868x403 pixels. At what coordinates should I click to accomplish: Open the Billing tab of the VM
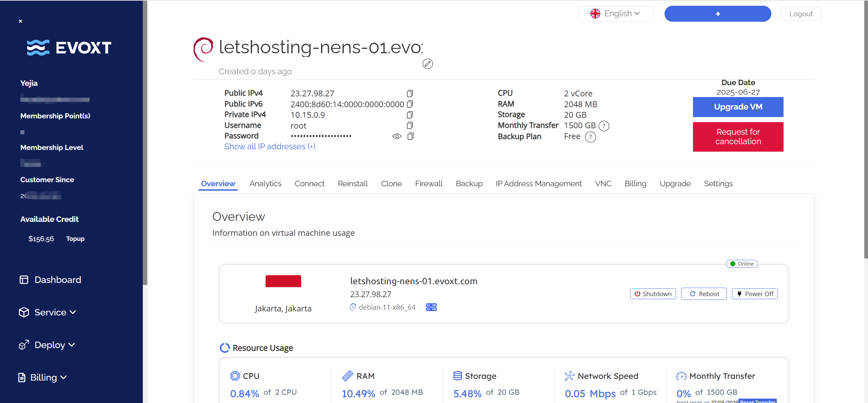coord(635,184)
